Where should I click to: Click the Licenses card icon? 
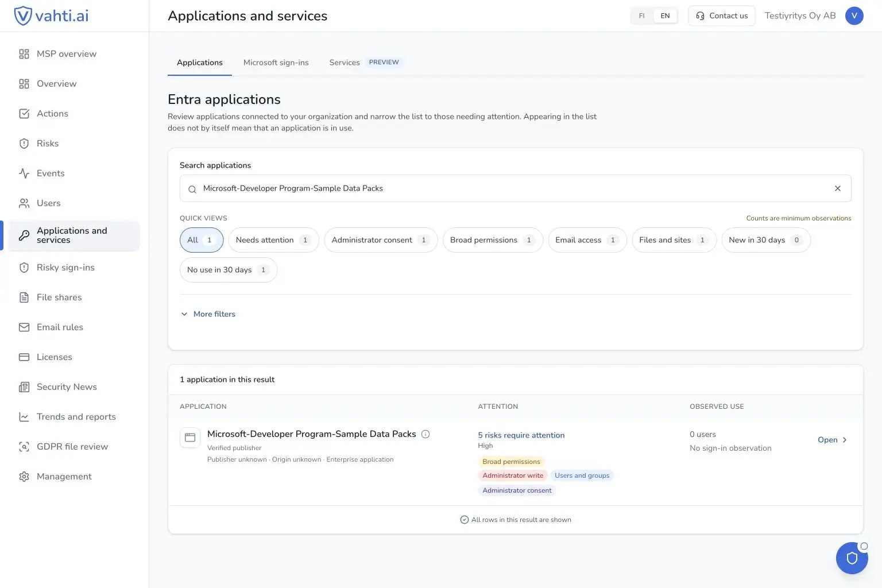pos(24,357)
